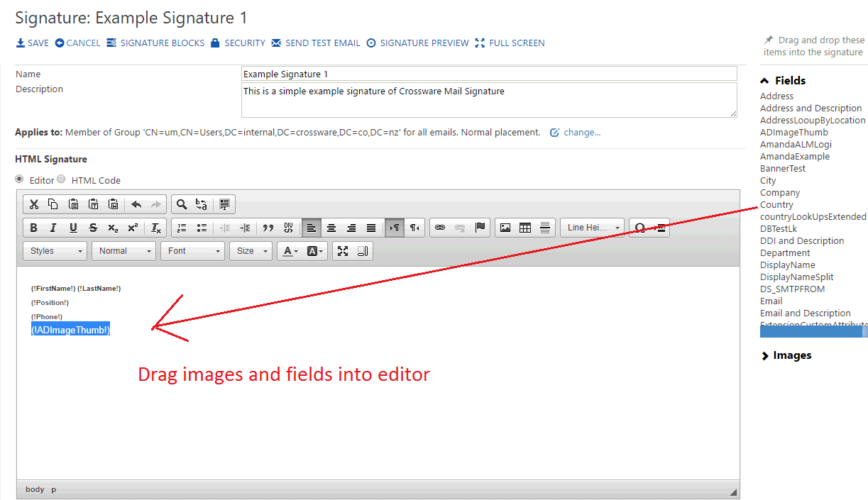The width and height of the screenshot is (868, 500).
Task: Open the Styles dropdown
Action: [x=55, y=251]
